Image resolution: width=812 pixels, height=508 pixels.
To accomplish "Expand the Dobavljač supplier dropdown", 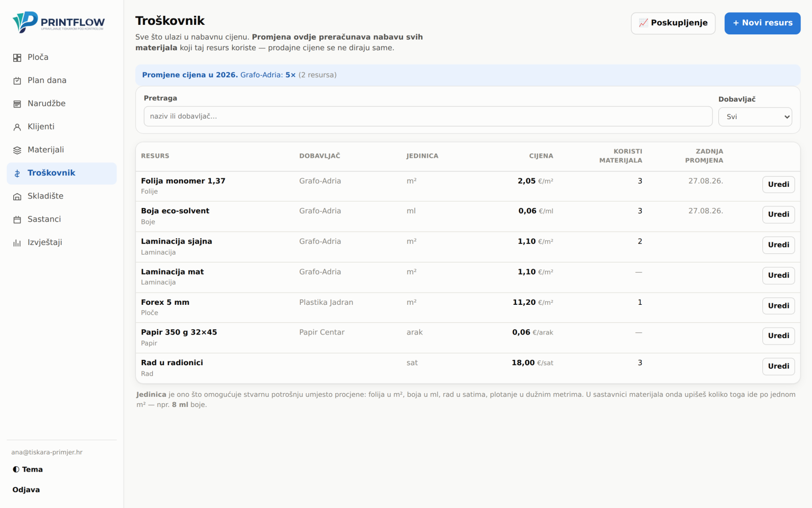I will (x=755, y=116).
